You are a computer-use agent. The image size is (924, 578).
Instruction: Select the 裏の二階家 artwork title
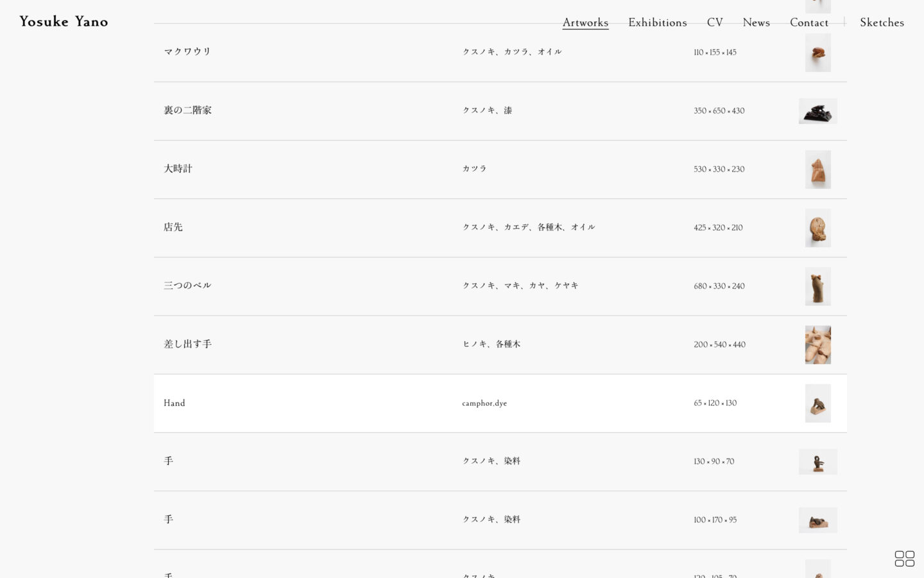(x=187, y=110)
